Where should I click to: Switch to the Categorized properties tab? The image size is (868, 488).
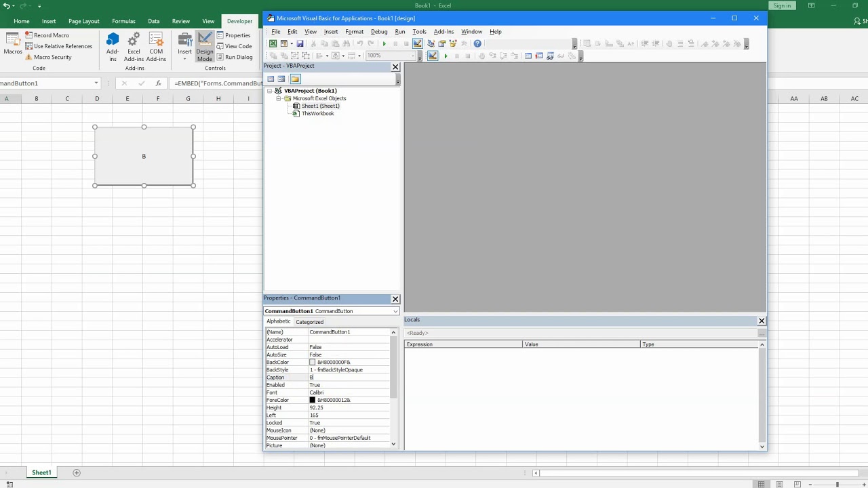(309, 322)
